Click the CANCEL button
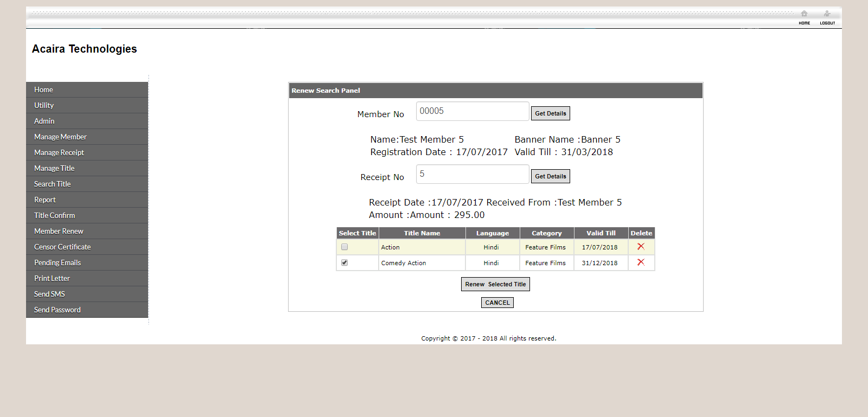868x417 pixels. pos(497,303)
